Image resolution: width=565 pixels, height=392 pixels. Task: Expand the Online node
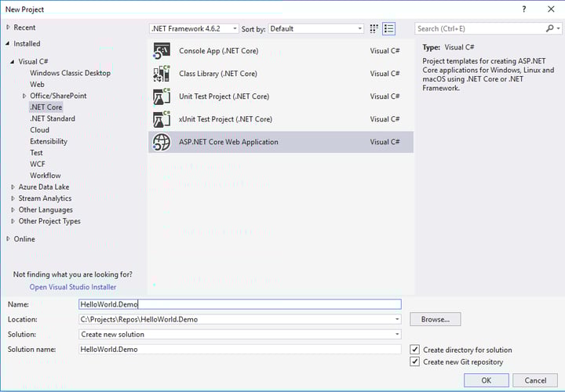click(8, 239)
